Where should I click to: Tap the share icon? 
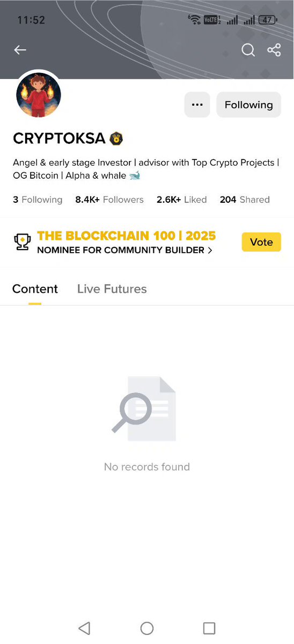pyautogui.click(x=274, y=50)
